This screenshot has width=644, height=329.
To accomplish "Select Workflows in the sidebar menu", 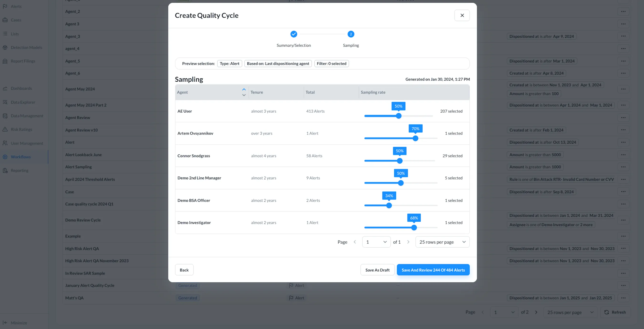I will (20, 157).
